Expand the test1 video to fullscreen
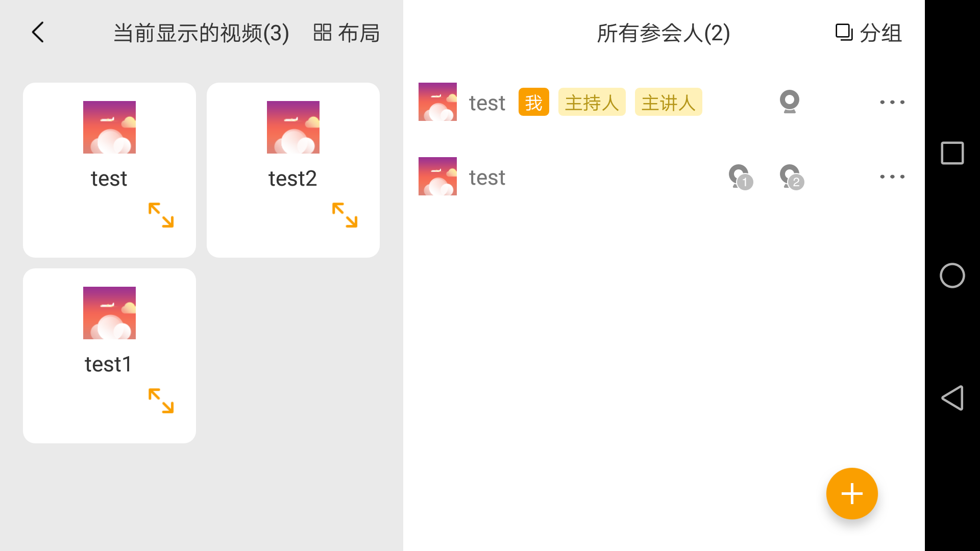 tap(161, 402)
